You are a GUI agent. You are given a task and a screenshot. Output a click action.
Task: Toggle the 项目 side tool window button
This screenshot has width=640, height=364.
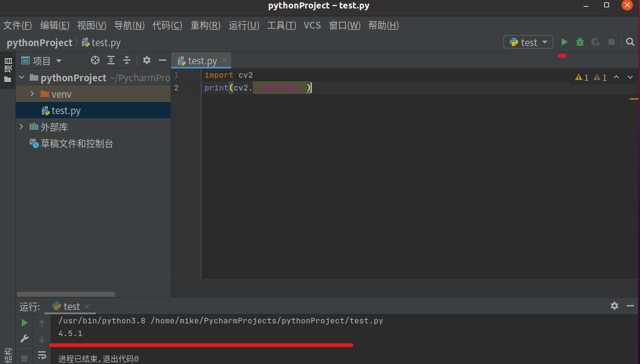[x=8, y=69]
